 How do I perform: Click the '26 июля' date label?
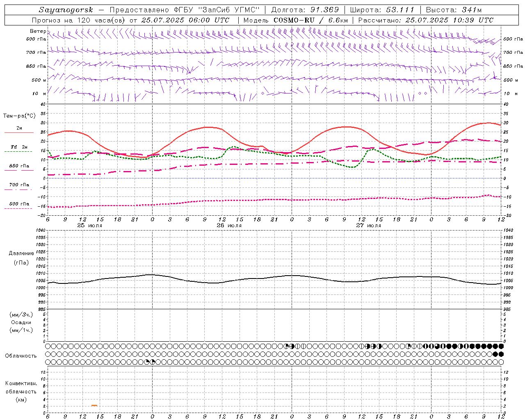point(229,225)
